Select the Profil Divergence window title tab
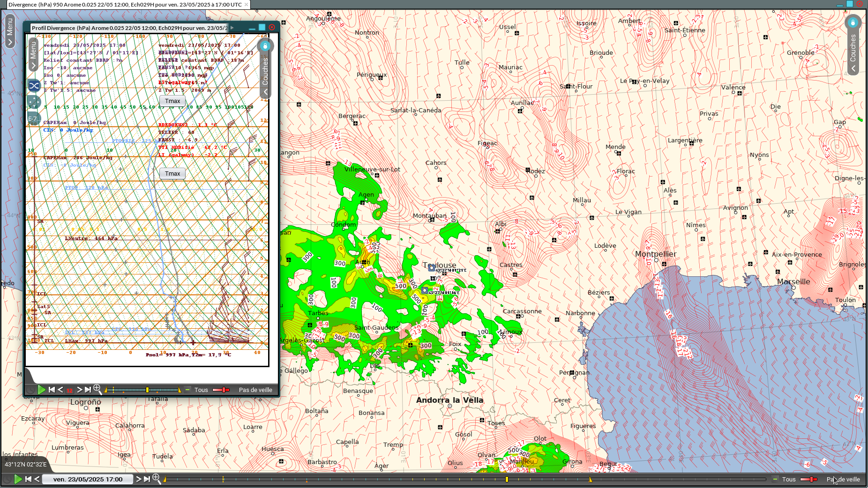Viewport: 868px width, 488px height. [130, 28]
